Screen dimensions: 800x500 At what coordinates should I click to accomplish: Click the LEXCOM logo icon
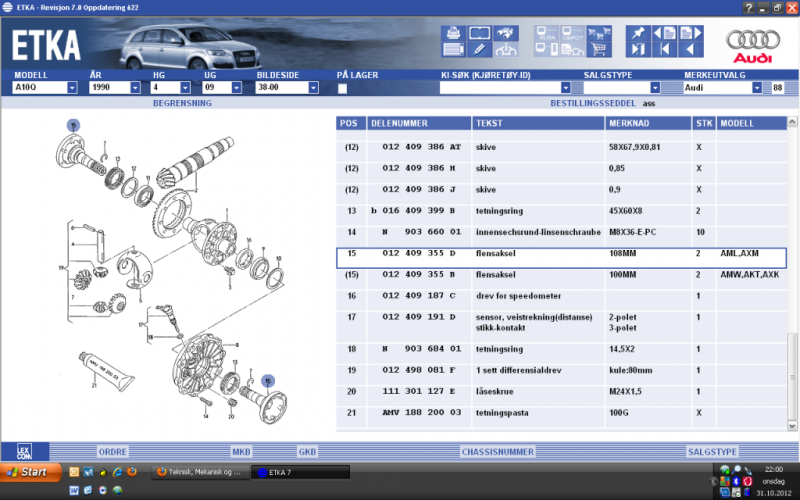click(x=24, y=452)
